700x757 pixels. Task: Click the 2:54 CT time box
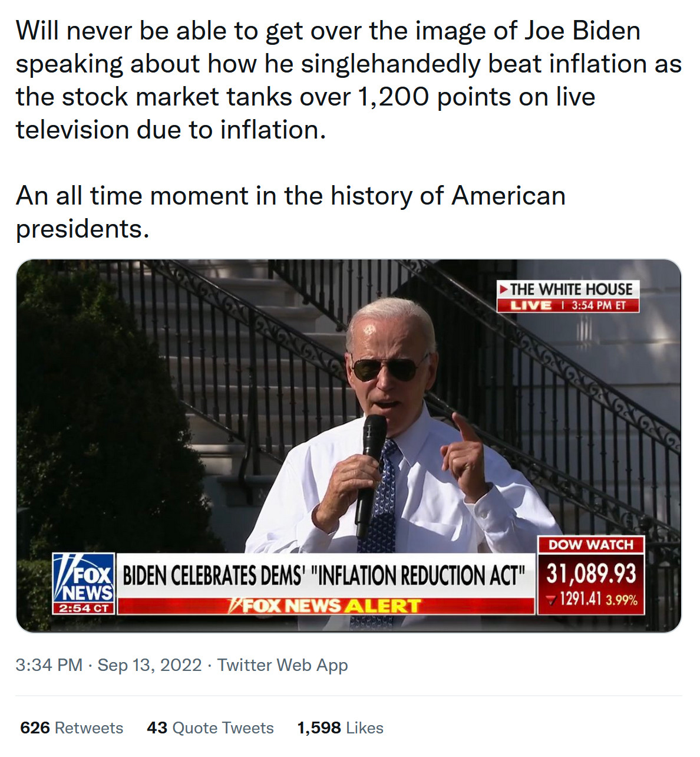click(x=84, y=608)
